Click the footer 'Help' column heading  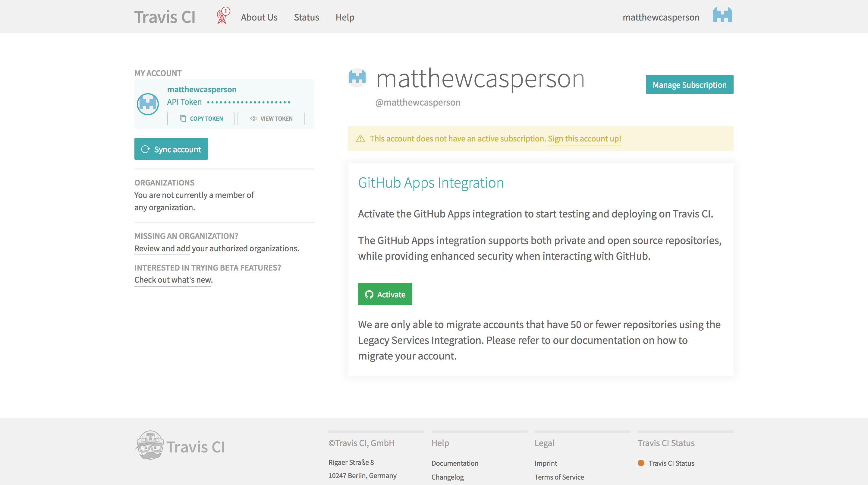tap(440, 443)
